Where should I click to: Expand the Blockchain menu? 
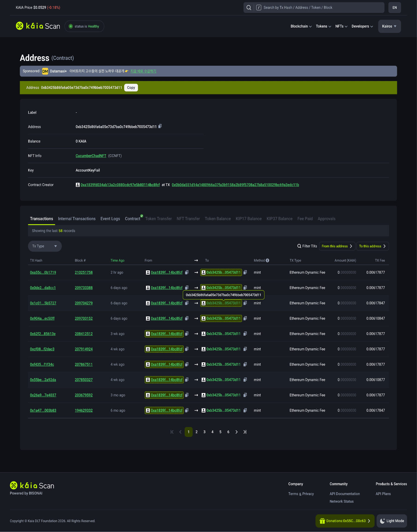[x=301, y=26]
